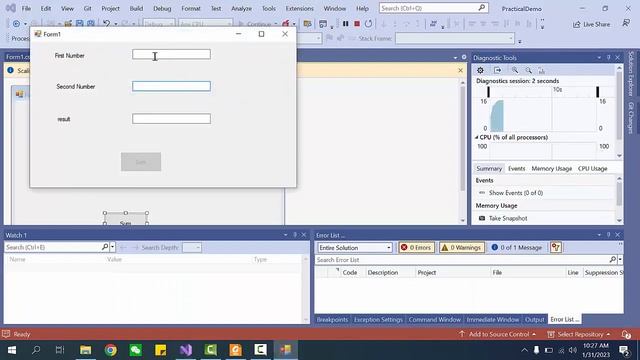Switch to Events tab in Diagnostic Tools
This screenshot has height=360, width=640.
point(516,169)
